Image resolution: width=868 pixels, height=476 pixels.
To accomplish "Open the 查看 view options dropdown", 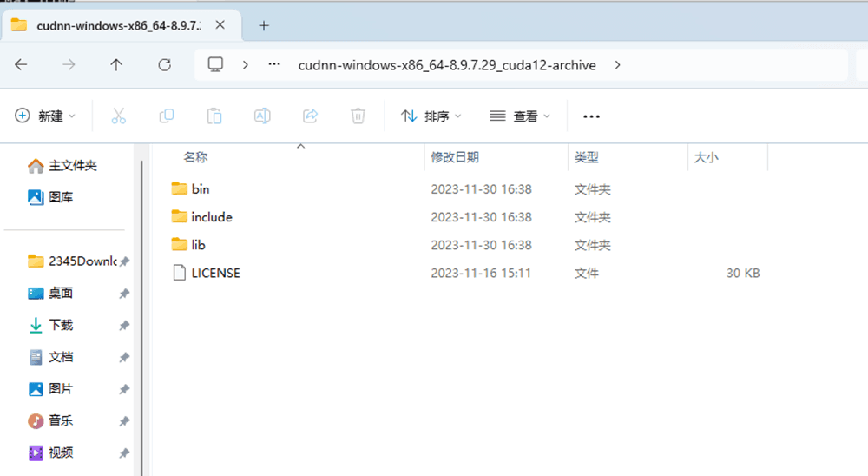I will 520,116.
